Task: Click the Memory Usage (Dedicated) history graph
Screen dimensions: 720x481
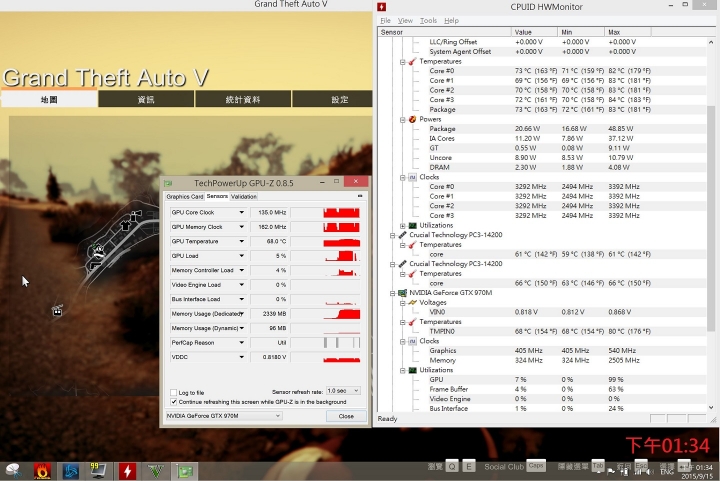Action: click(x=325, y=314)
